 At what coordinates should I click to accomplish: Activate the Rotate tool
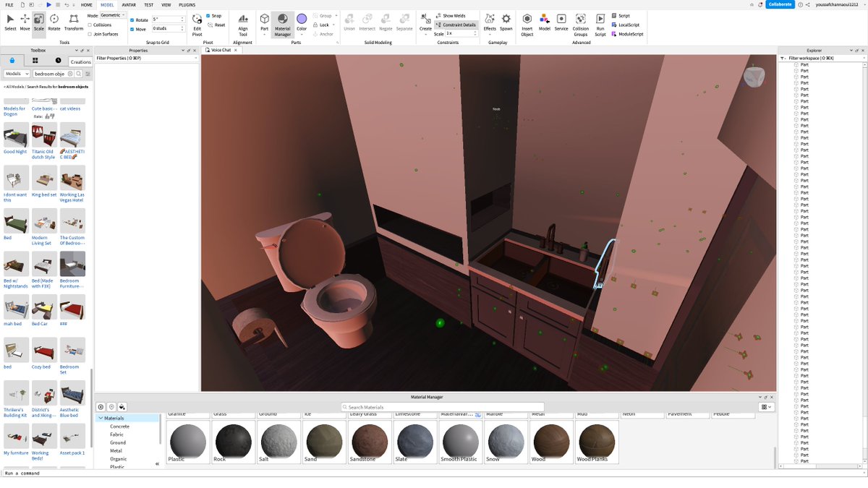pyautogui.click(x=54, y=22)
